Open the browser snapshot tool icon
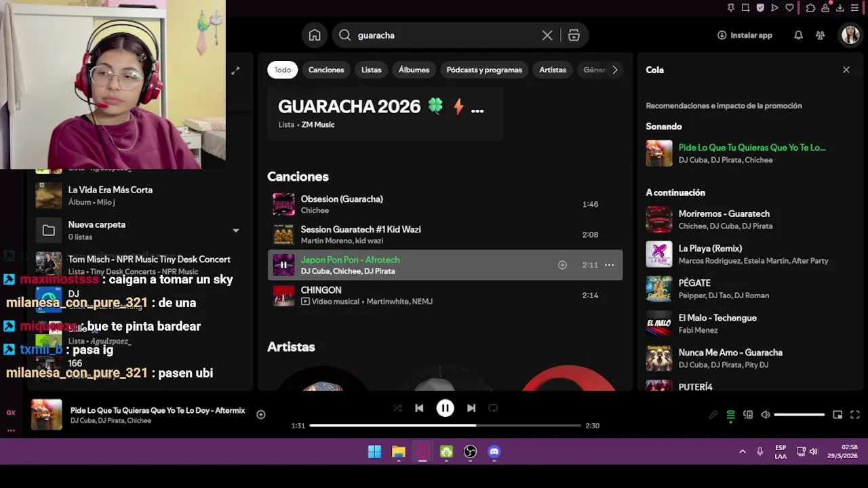 (x=745, y=7)
